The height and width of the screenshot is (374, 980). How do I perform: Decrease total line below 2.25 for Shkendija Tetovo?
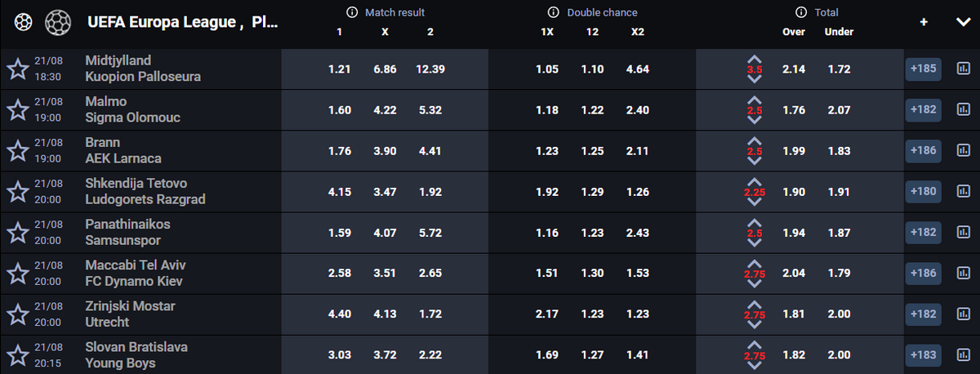point(755,202)
